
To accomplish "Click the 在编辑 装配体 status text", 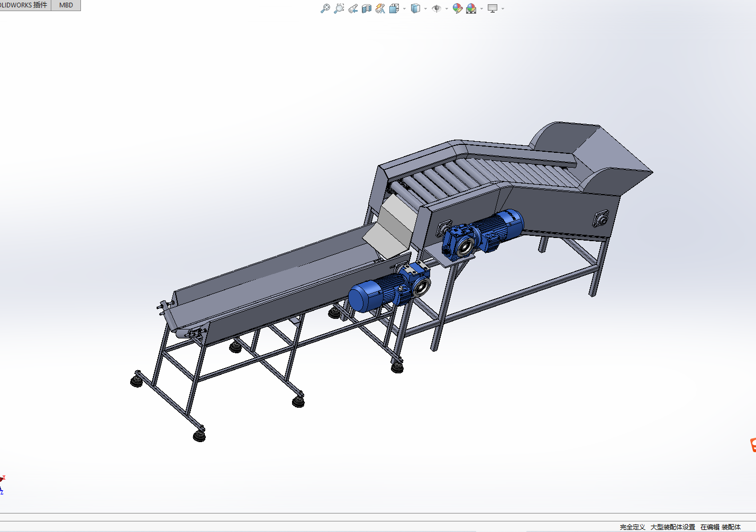I will 721,527.
